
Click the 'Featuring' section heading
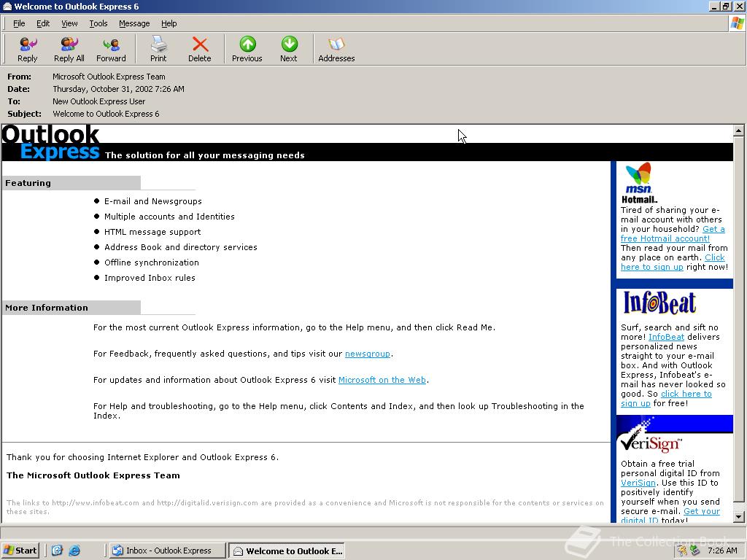(28, 183)
